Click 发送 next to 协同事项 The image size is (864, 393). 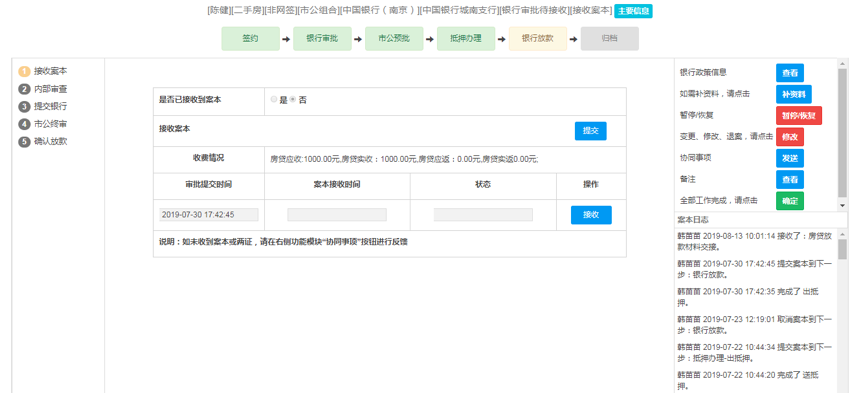pyautogui.click(x=790, y=158)
